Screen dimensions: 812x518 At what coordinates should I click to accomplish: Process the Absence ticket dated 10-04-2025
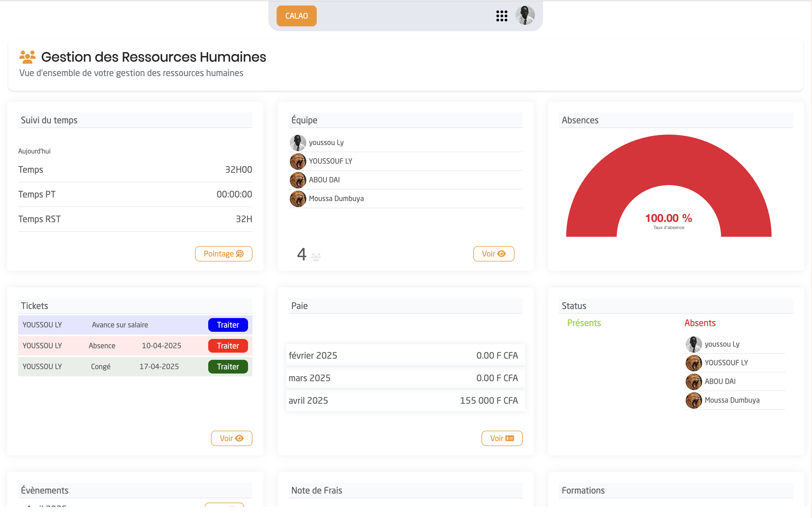coord(228,346)
